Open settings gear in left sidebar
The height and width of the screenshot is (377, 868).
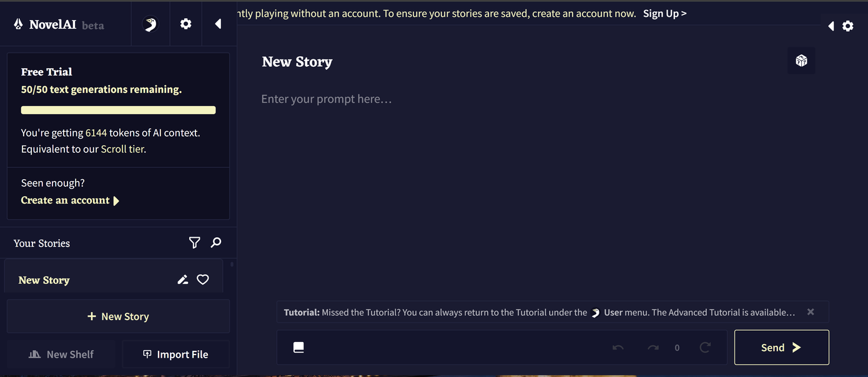(185, 24)
